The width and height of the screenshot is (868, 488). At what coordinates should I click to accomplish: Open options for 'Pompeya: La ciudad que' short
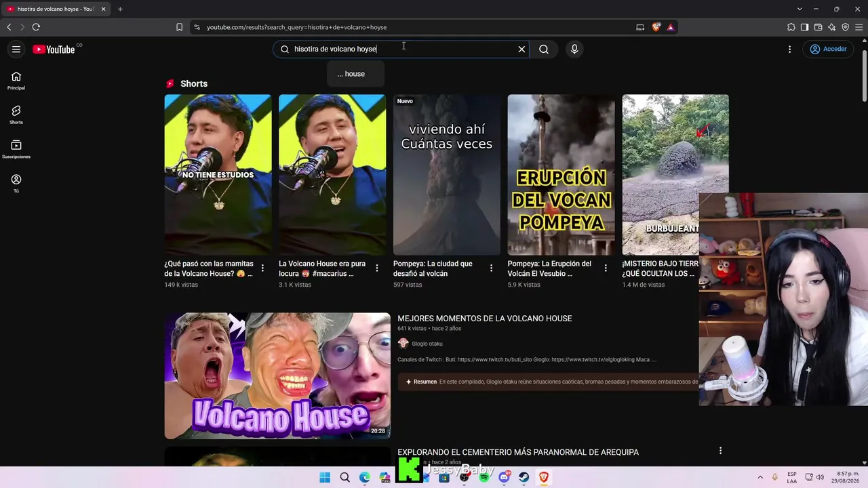(492, 268)
